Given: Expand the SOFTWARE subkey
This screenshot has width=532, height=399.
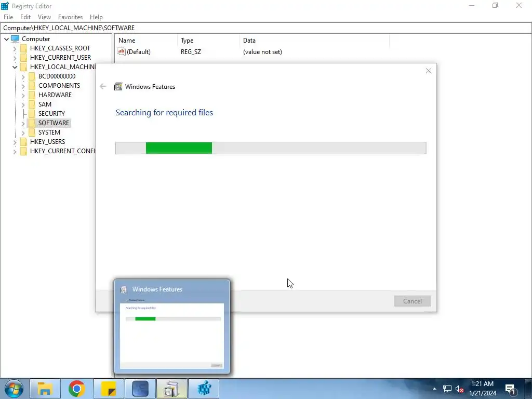Looking at the screenshot, I should pos(23,124).
